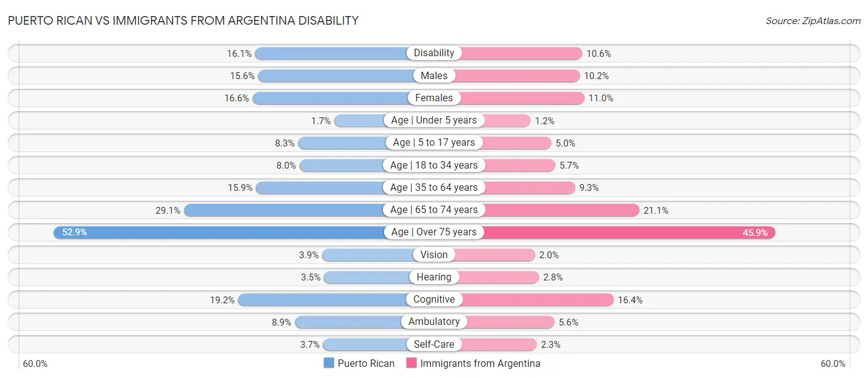
Task: Click the Self-Care category label
Action: [434, 344]
